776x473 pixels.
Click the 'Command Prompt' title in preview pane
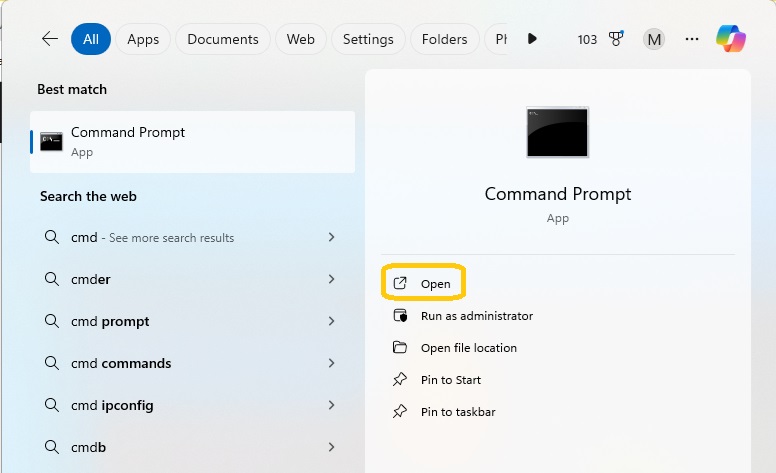click(558, 194)
